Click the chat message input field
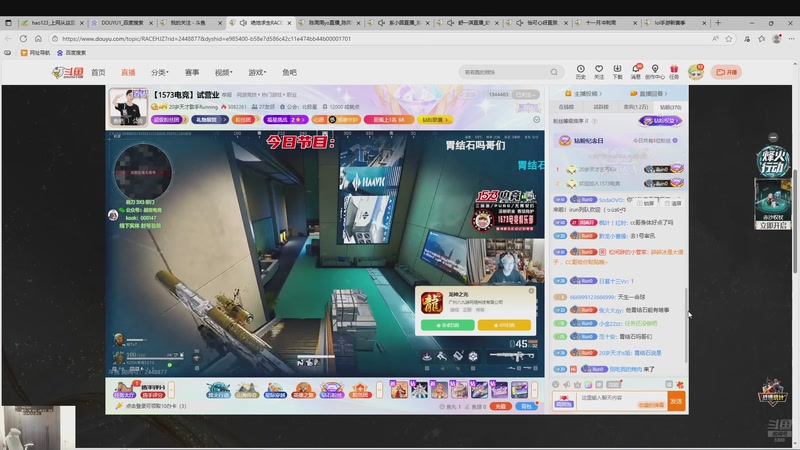 coord(622,401)
